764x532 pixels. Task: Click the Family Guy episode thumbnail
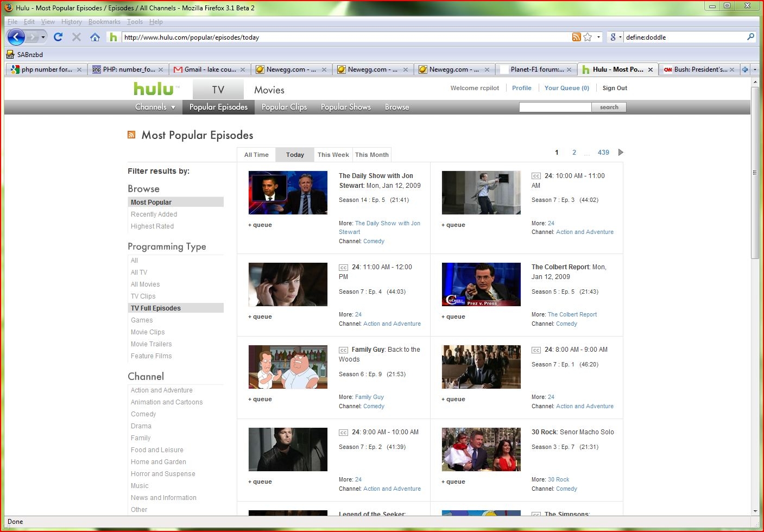288,367
